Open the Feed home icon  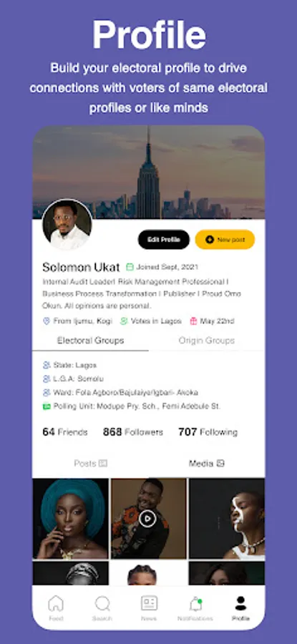tap(56, 603)
